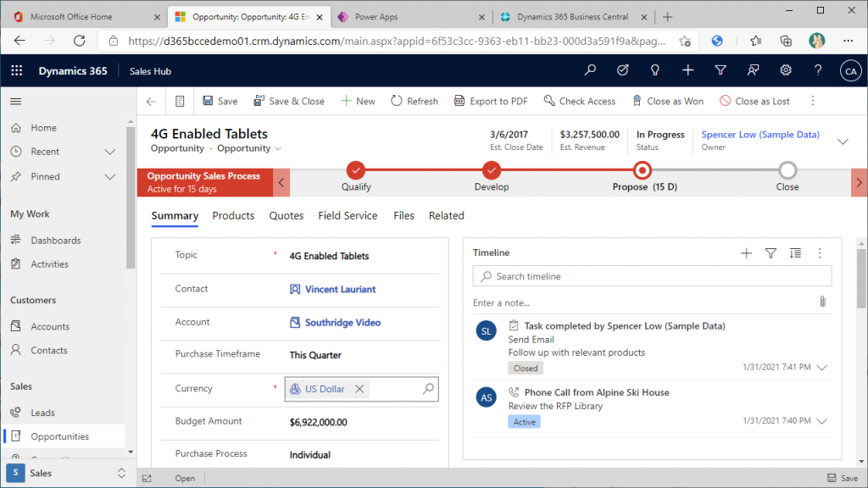
Task: Go to Dashboards in the sidebar
Action: (55, 240)
